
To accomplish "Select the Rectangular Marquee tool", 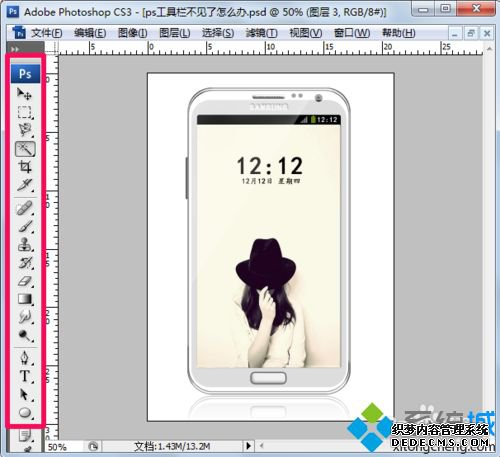I will (24, 112).
